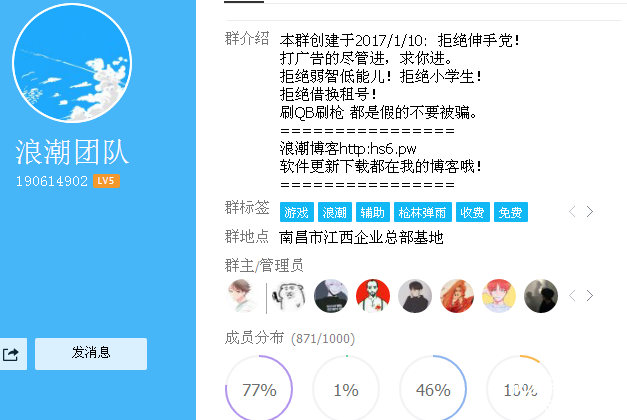Click the 发消息 button

pos(91,354)
